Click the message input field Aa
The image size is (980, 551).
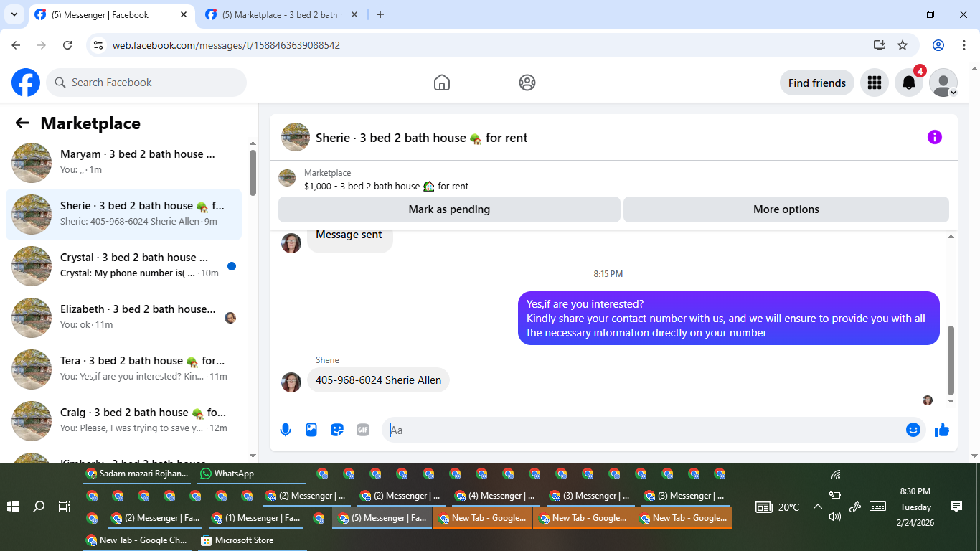coord(646,430)
